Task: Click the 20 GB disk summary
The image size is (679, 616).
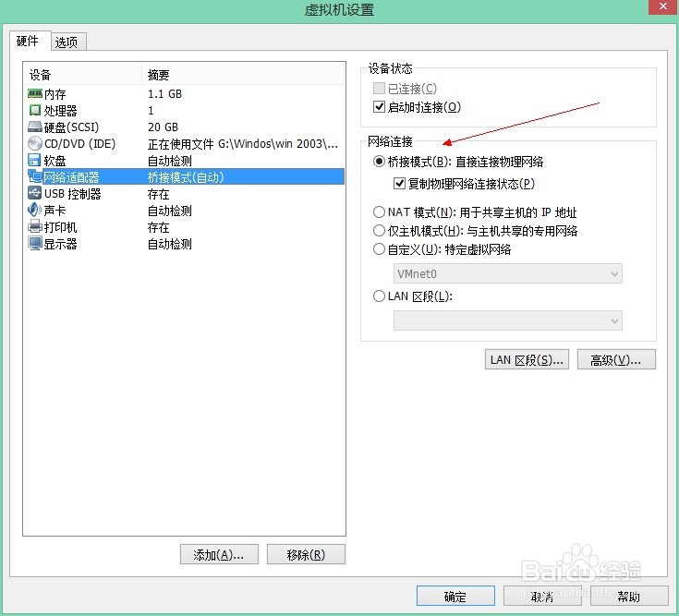Action: point(163,127)
